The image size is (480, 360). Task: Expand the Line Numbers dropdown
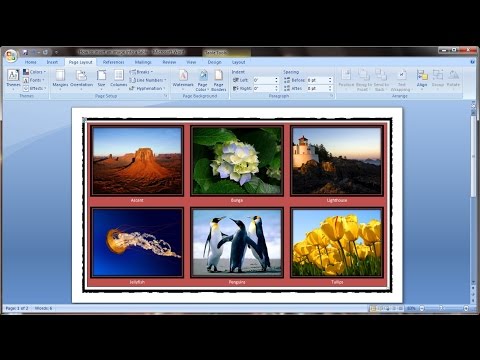pyautogui.click(x=148, y=80)
